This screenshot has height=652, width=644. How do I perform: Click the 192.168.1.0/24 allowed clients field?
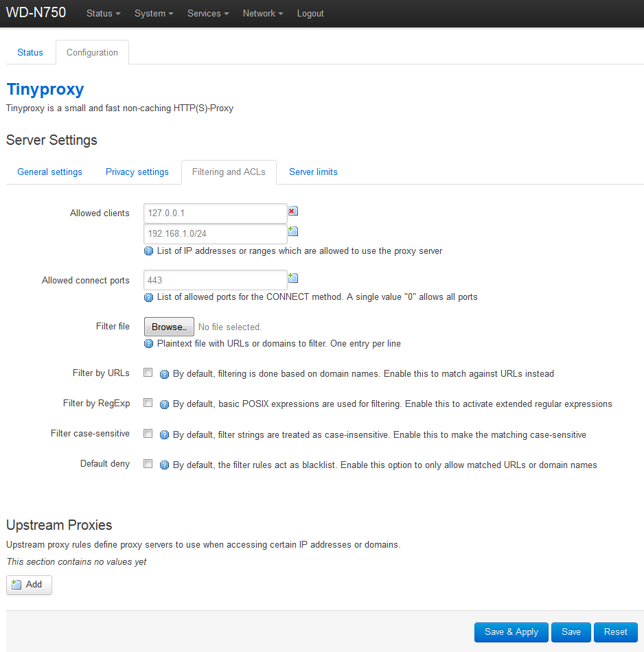coord(216,233)
